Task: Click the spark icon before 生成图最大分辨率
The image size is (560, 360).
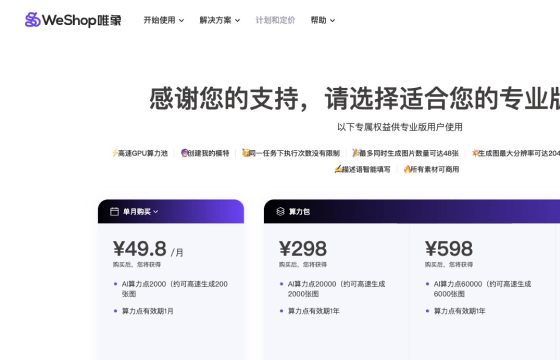Action: coord(475,153)
